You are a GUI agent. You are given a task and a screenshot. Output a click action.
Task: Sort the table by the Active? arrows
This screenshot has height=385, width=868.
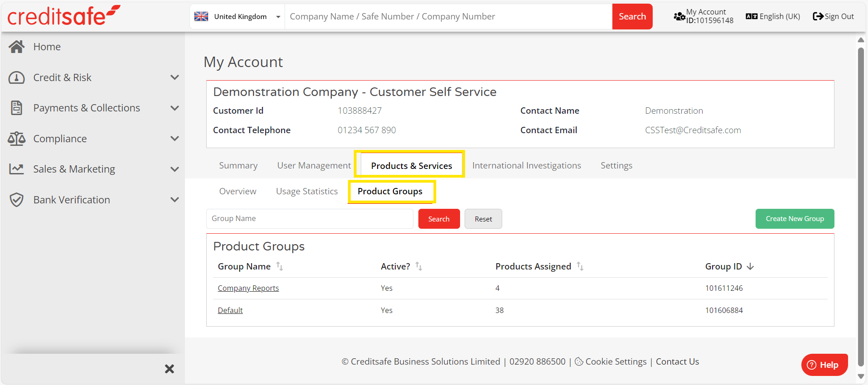[419, 266]
